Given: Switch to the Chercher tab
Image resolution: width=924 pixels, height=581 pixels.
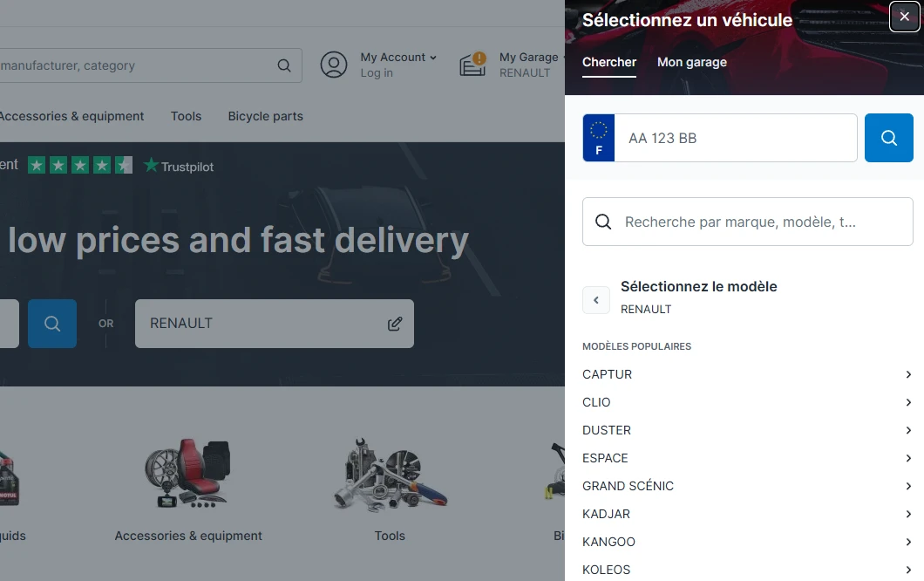Looking at the screenshot, I should point(609,62).
